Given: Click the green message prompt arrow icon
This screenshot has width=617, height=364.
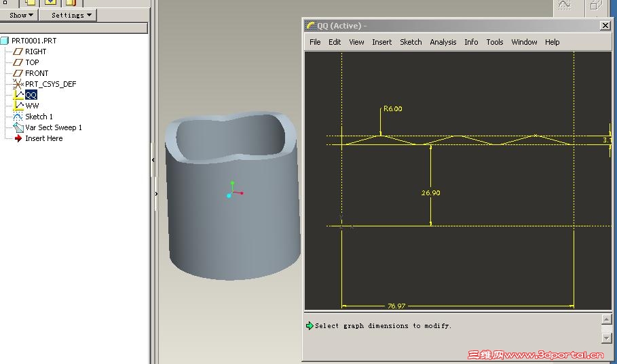Looking at the screenshot, I should pyautogui.click(x=310, y=325).
